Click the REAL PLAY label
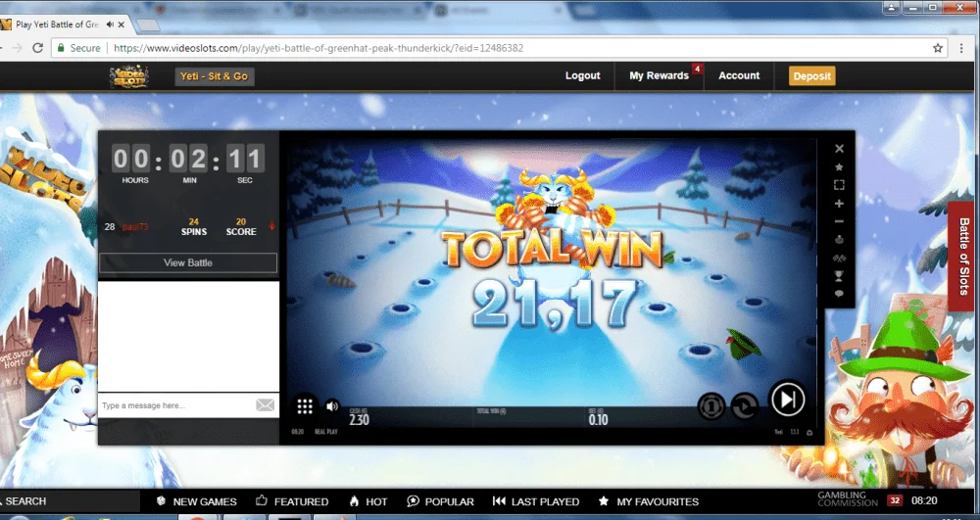980x520 pixels. (326, 432)
